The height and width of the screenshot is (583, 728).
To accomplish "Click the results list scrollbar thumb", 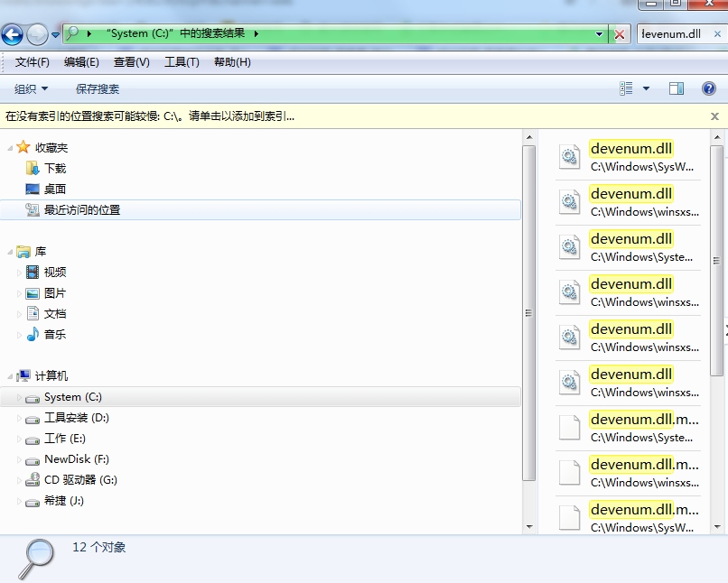I will pyautogui.click(x=717, y=261).
